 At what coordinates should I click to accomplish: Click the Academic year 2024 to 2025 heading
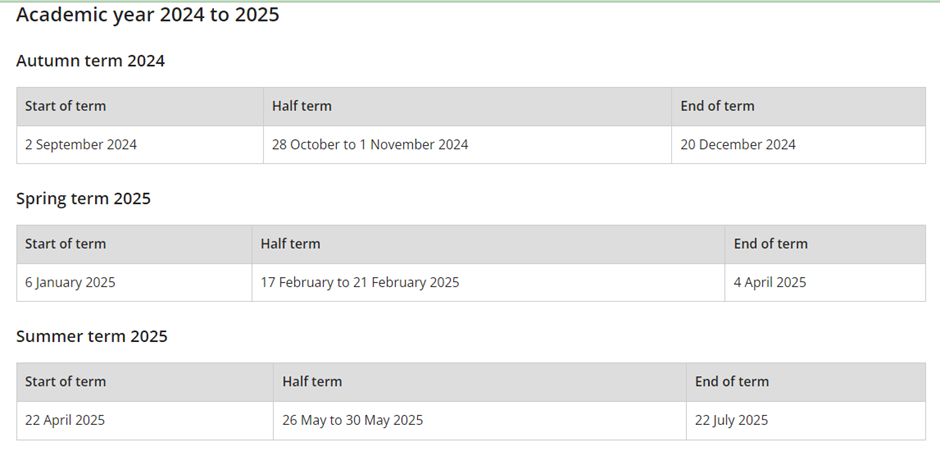147,14
